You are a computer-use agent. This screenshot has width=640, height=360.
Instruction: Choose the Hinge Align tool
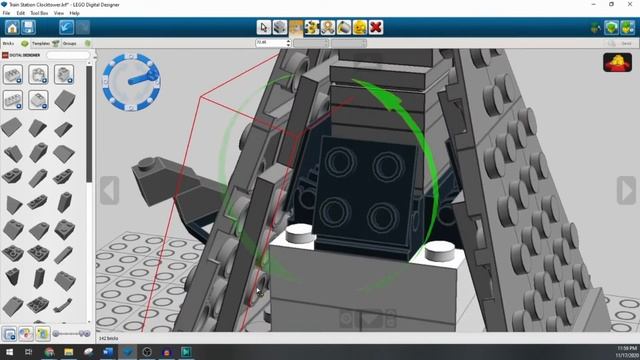(x=312, y=27)
